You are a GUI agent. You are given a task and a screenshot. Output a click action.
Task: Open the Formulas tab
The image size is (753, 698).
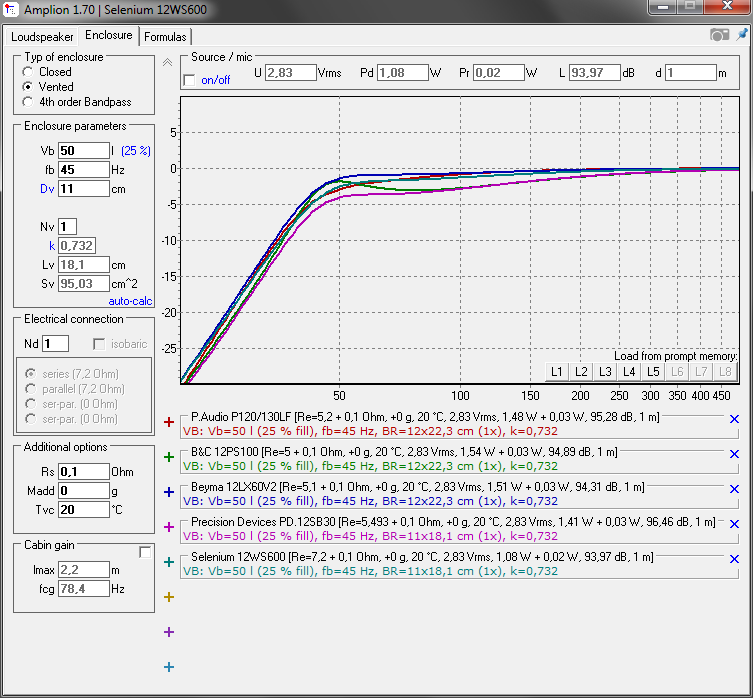pyautogui.click(x=165, y=37)
